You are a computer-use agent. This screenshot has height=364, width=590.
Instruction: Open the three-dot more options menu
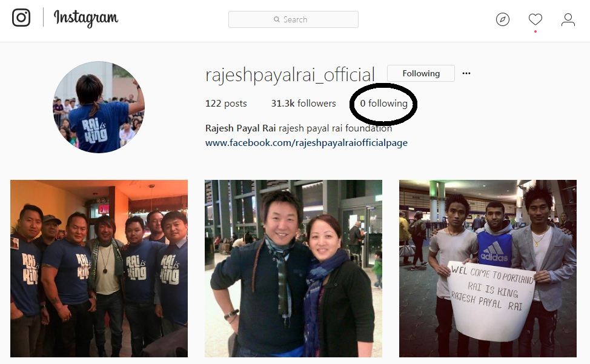tap(466, 73)
